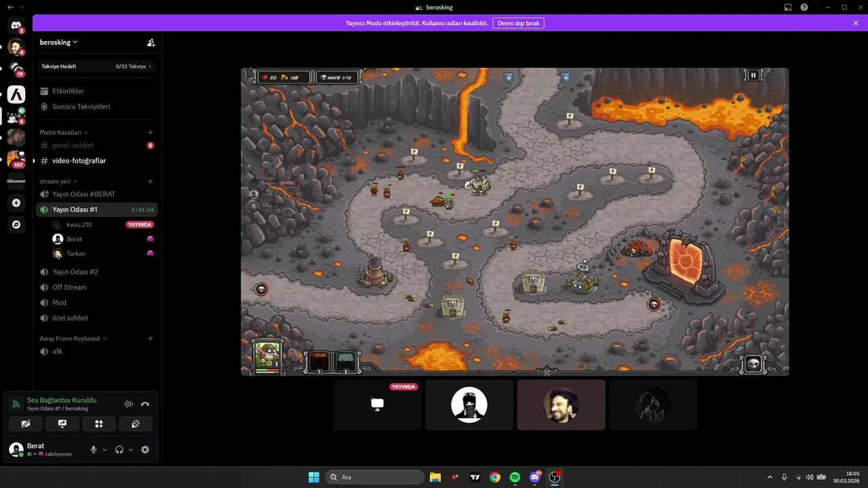Collapse Away From Keyboard category
This screenshot has width=868, height=488.
point(73,338)
